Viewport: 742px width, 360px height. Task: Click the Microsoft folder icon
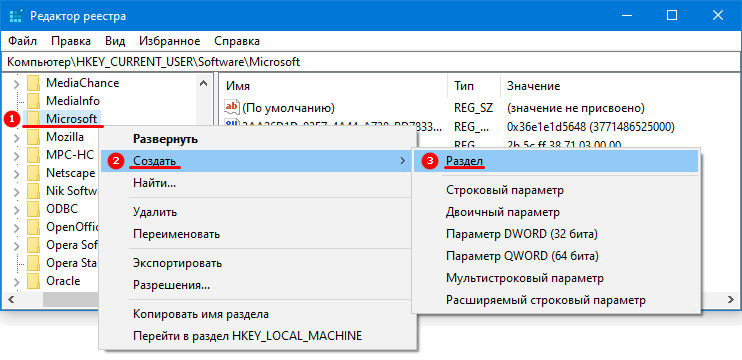[33, 119]
